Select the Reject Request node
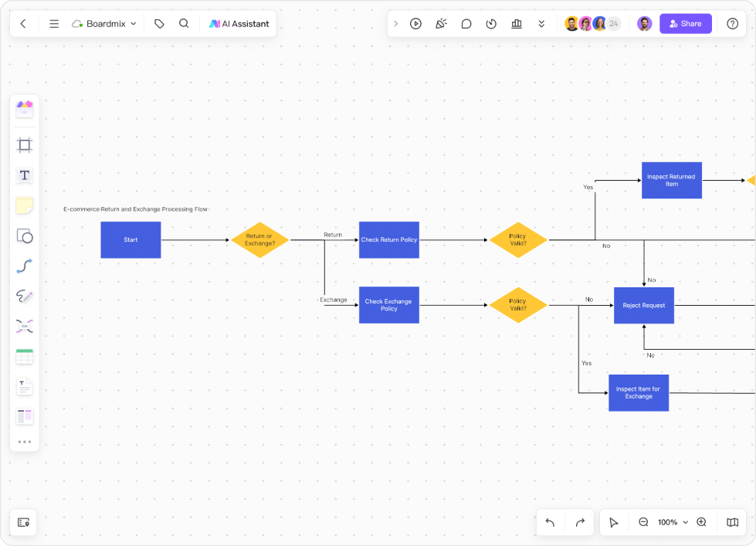 [x=644, y=305]
